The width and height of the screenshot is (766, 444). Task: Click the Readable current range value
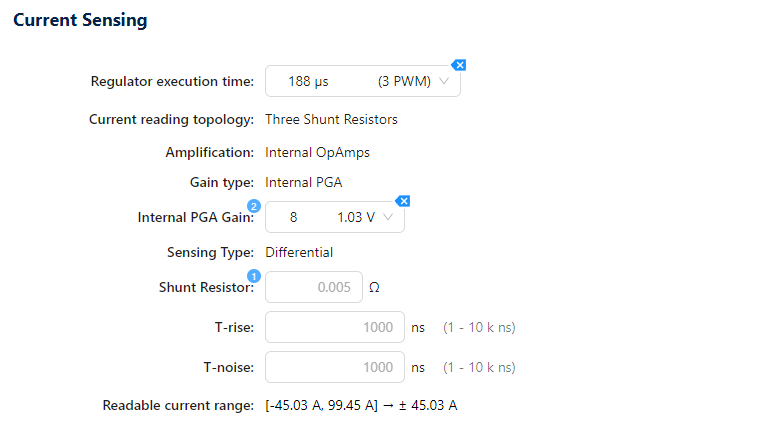[x=361, y=405]
